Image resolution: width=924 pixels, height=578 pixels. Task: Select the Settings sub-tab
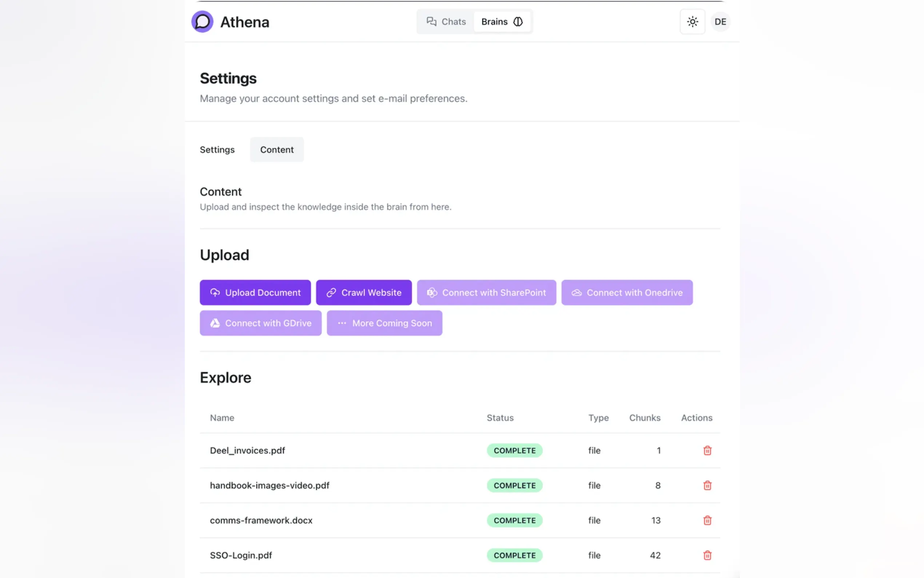(x=217, y=150)
